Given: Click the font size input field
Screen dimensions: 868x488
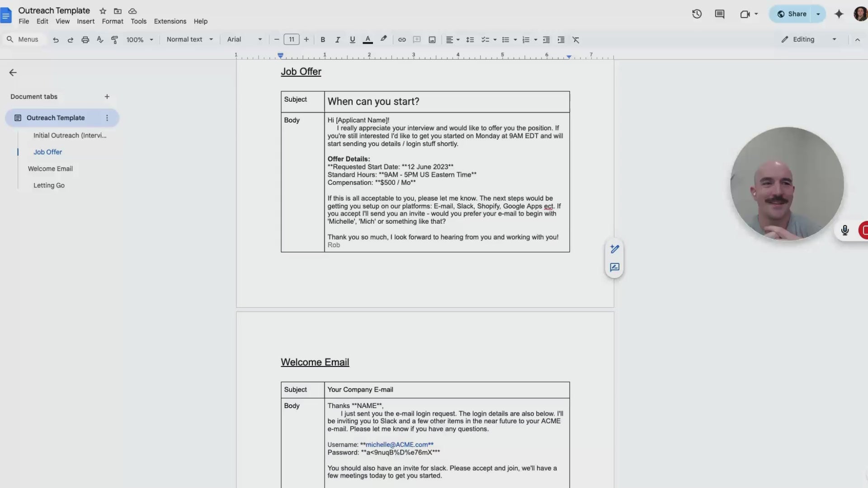Looking at the screenshot, I should pos(292,40).
